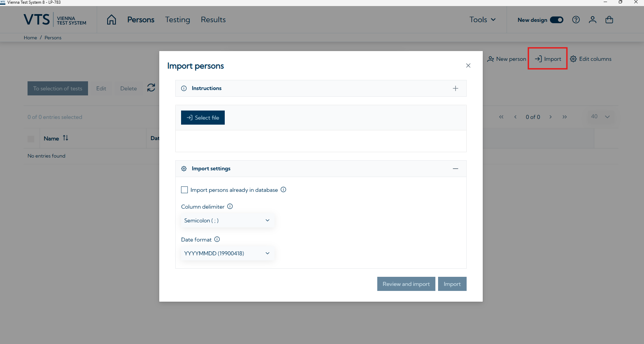Open the Date format YYYYMMDD dropdown
644x344 pixels.
227,253
